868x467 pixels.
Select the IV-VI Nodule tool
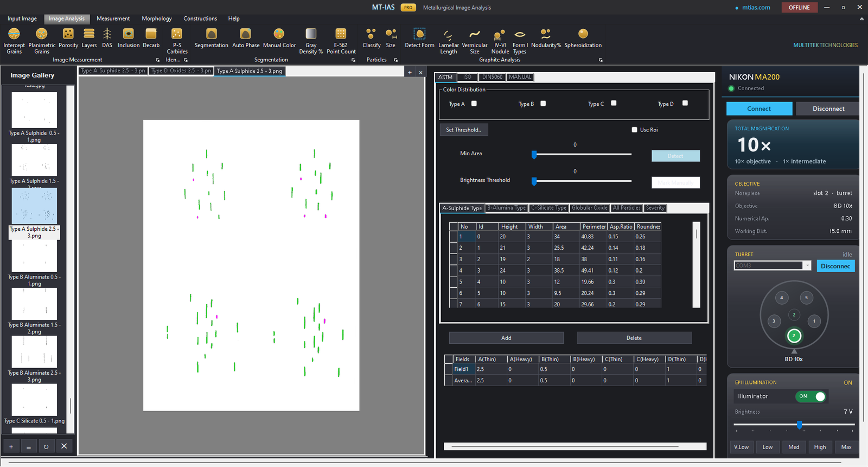pos(500,41)
